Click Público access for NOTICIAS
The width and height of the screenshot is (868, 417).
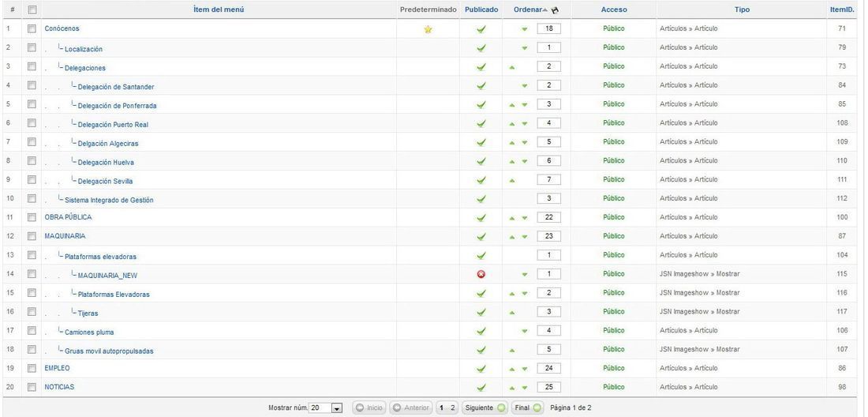613,386
